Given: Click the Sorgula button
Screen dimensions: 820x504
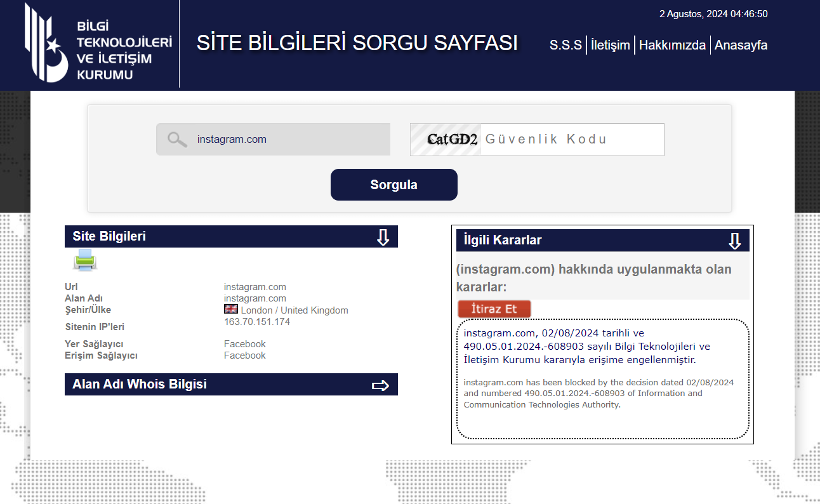Looking at the screenshot, I should 394,185.
